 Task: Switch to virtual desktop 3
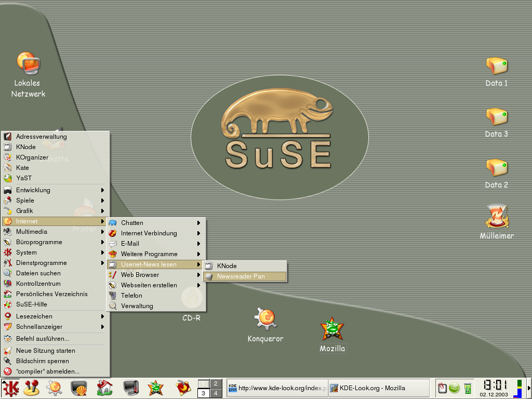pyautogui.click(x=203, y=393)
